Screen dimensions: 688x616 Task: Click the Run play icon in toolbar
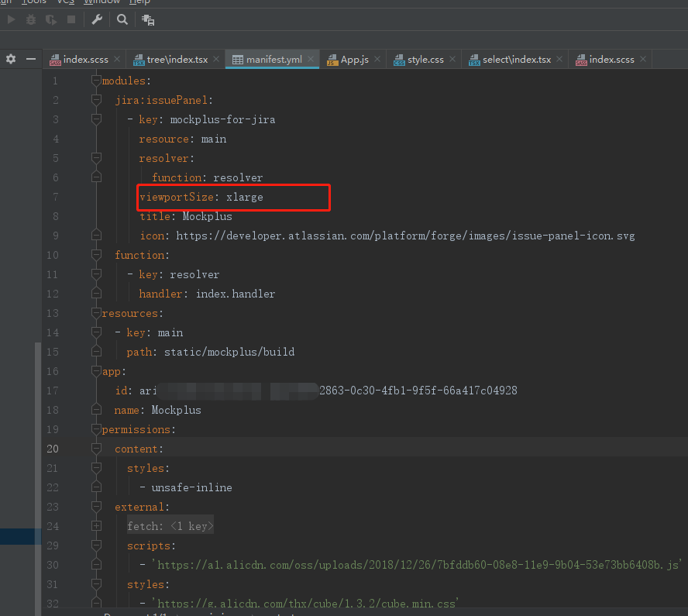point(12,19)
